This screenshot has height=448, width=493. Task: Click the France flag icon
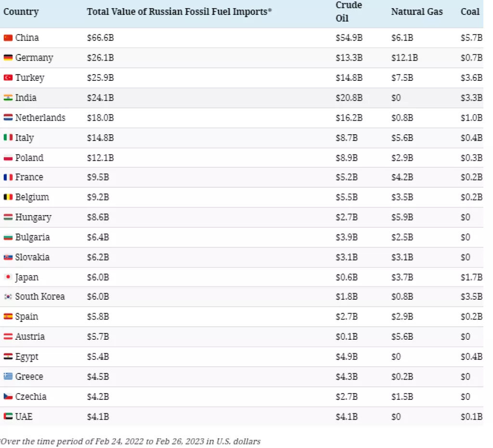(8, 178)
